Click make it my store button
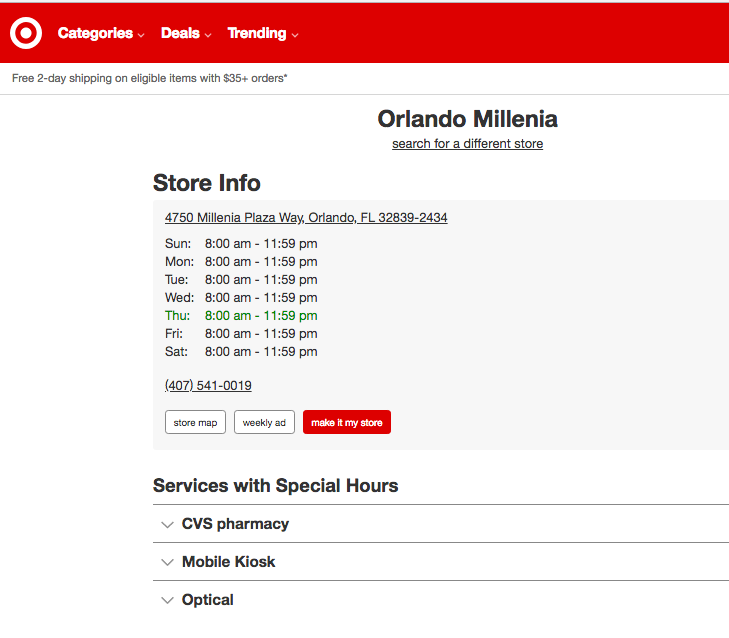This screenshot has height=638, width=729. pyautogui.click(x=347, y=422)
